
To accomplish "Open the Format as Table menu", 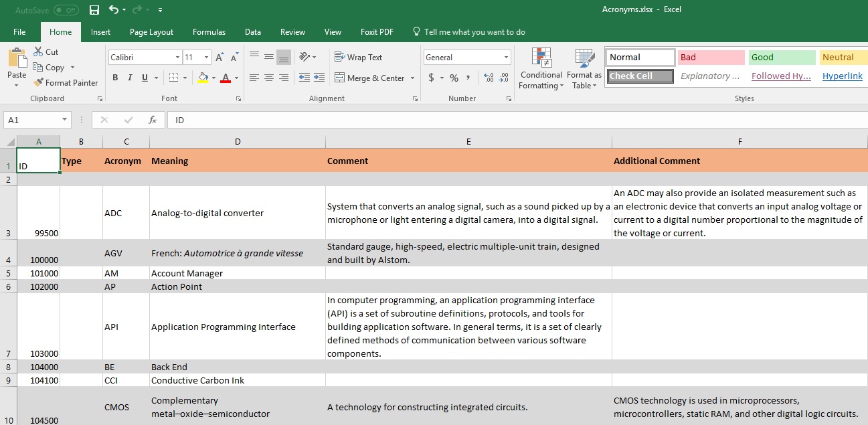I will pyautogui.click(x=584, y=69).
